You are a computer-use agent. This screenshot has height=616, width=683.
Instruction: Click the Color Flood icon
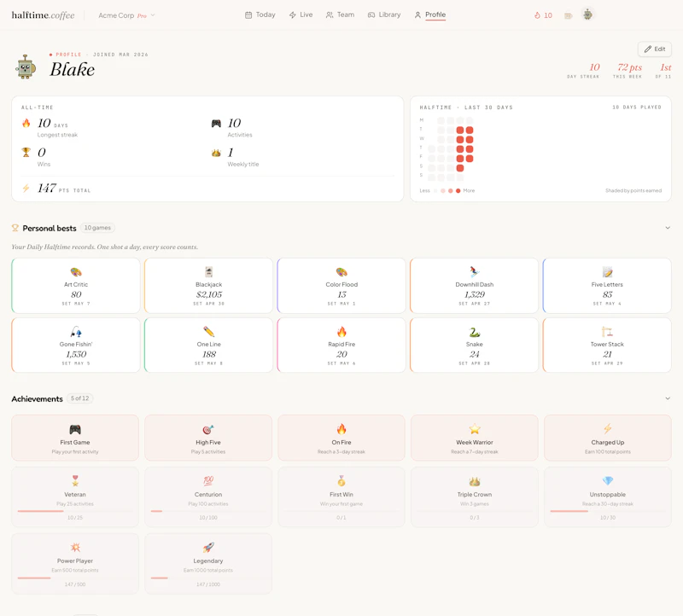click(x=341, y=272)
